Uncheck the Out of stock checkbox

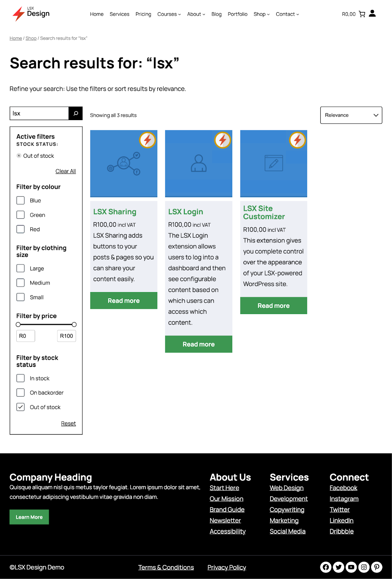21,407
